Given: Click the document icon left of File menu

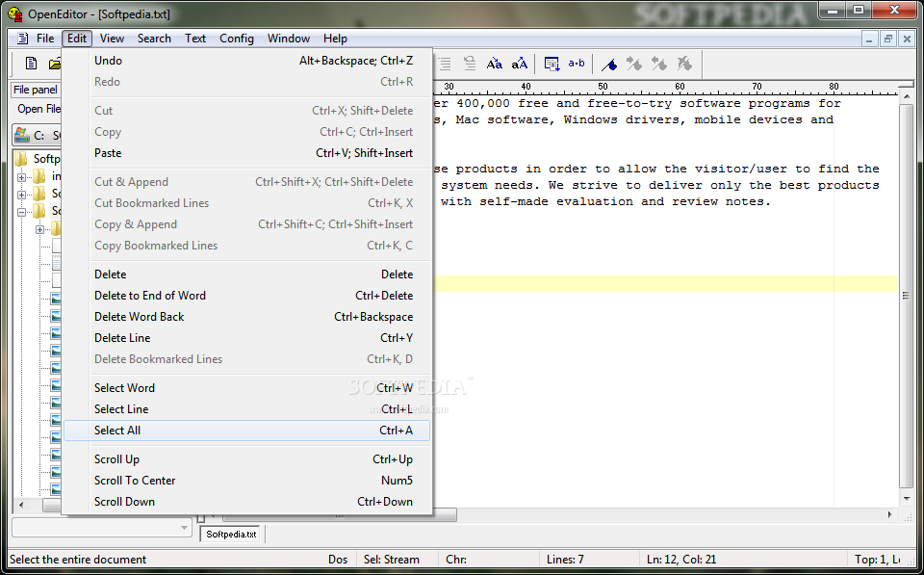Looking at the screenshot, I should [x=22, y=39].
